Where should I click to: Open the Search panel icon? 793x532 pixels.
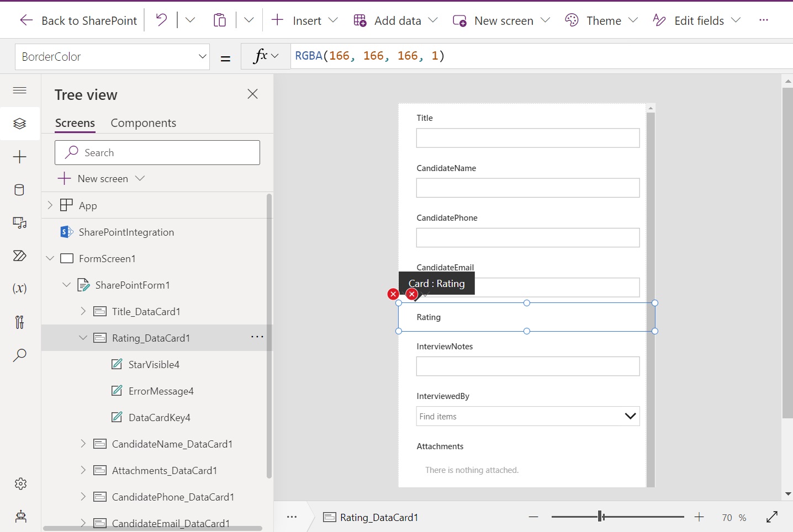coord(20,355)
